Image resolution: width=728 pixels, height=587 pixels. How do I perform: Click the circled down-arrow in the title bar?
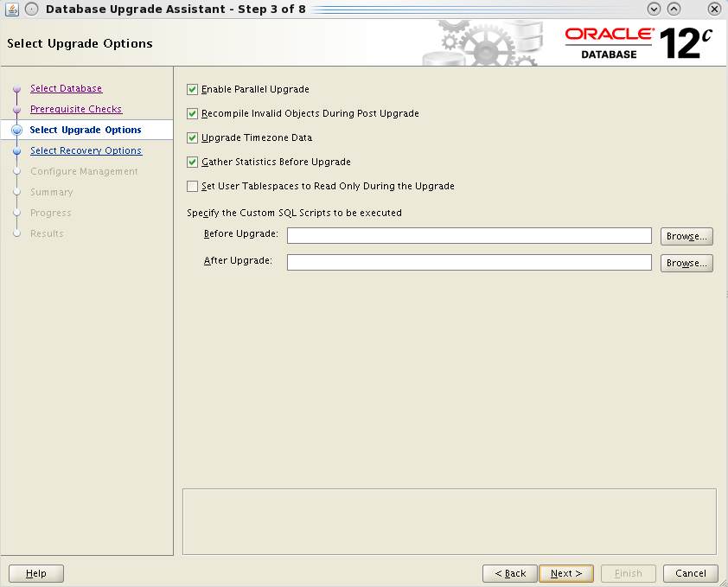click(x=655, y=9)
